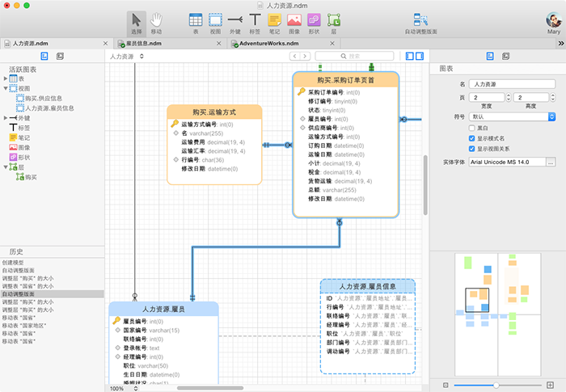Zoom in using the plus icon under the overview
The height and width of the screenshot is (392, 566).
pos(550,386)
